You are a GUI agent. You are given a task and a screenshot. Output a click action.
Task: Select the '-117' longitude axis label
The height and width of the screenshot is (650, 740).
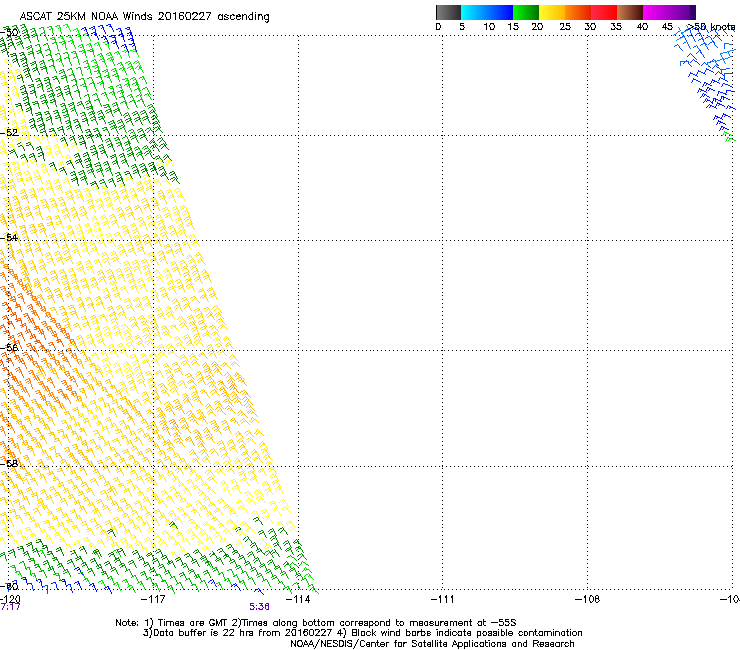pos(153,599)
